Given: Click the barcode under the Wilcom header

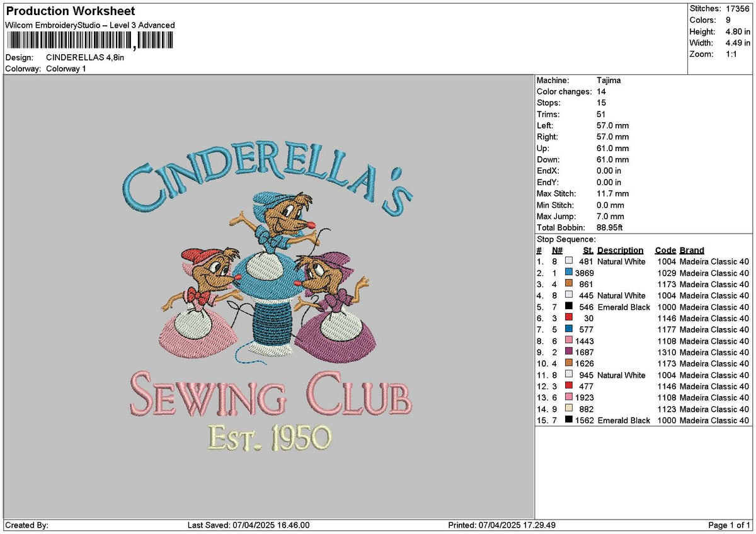Looking at the screenshot, I should pyautogui.click(x=89, y=41).
